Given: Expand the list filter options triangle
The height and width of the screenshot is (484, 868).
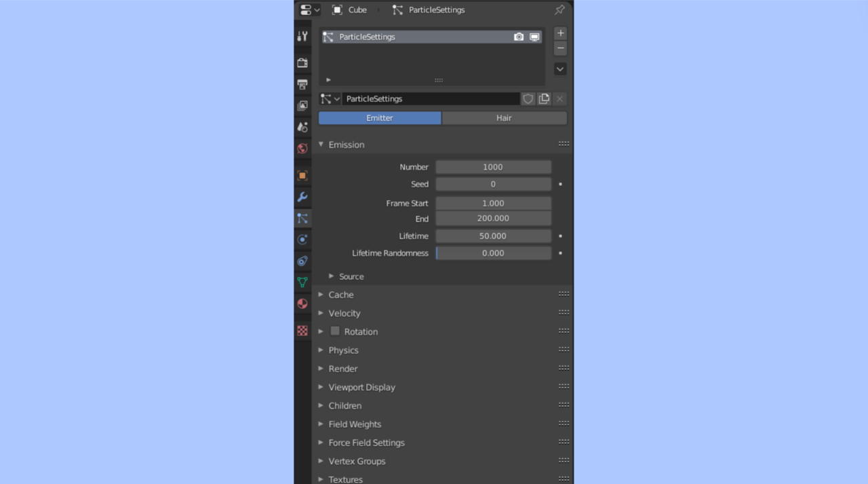Looking at the screenshot, I should [328, 79].
